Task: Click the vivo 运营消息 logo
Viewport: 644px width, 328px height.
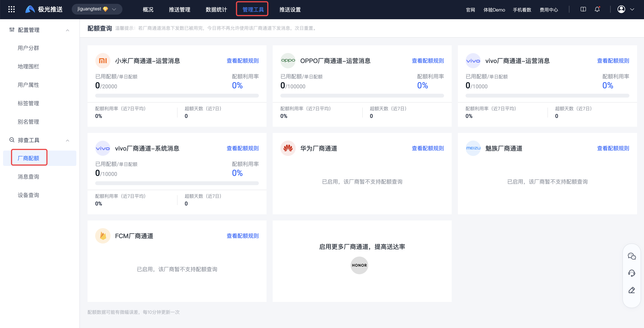Action: click(x=473, y=60)
